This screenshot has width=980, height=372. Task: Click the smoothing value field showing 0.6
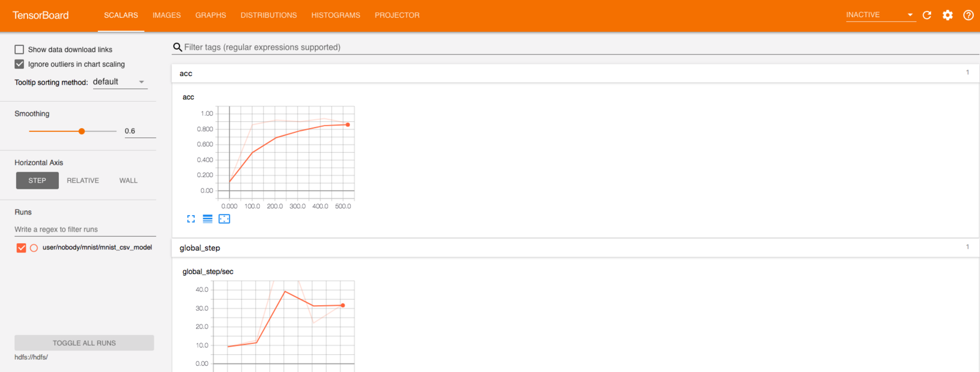pos(140,131)
